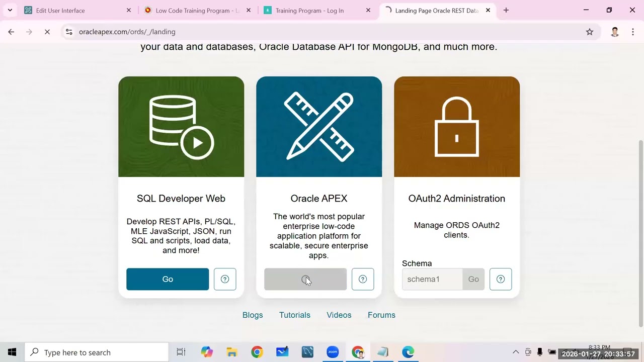
Task: Stop loading the page
Action: (x=47, y=32)
